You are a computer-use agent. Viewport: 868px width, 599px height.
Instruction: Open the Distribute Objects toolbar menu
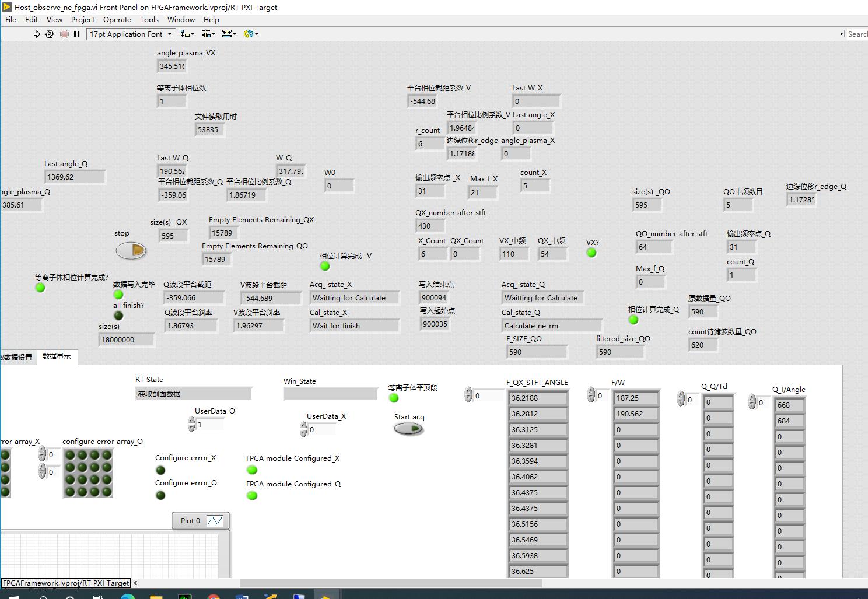pos(208,34)
